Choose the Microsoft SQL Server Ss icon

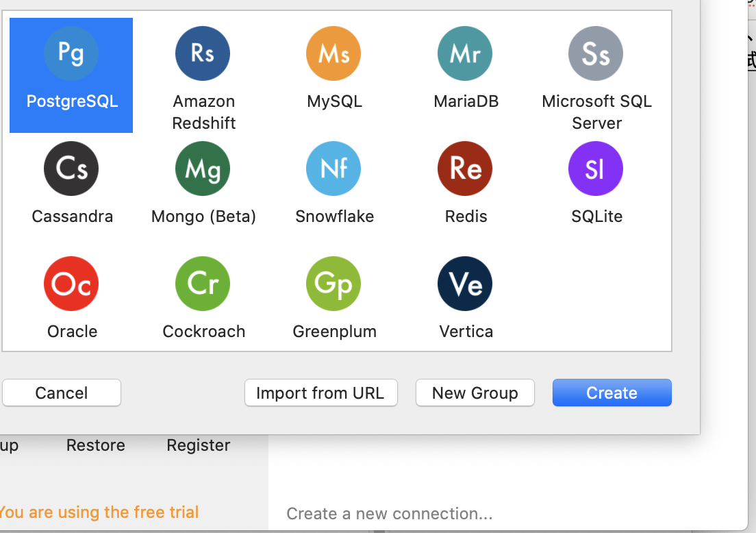pyautogui.click(x=596, y=53)
